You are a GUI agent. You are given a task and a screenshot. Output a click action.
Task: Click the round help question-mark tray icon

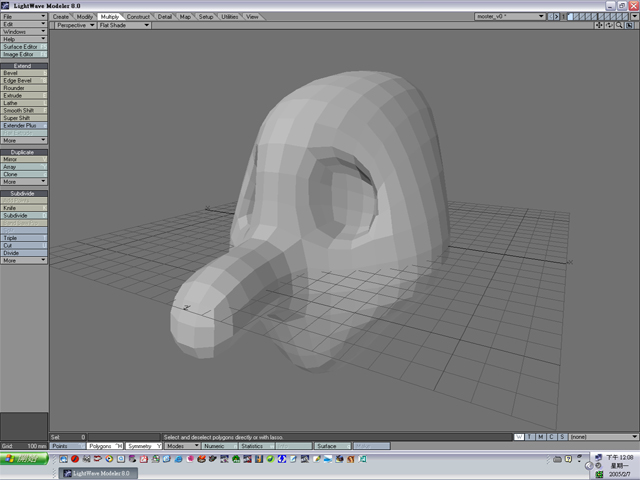click(x=568, y=459)
